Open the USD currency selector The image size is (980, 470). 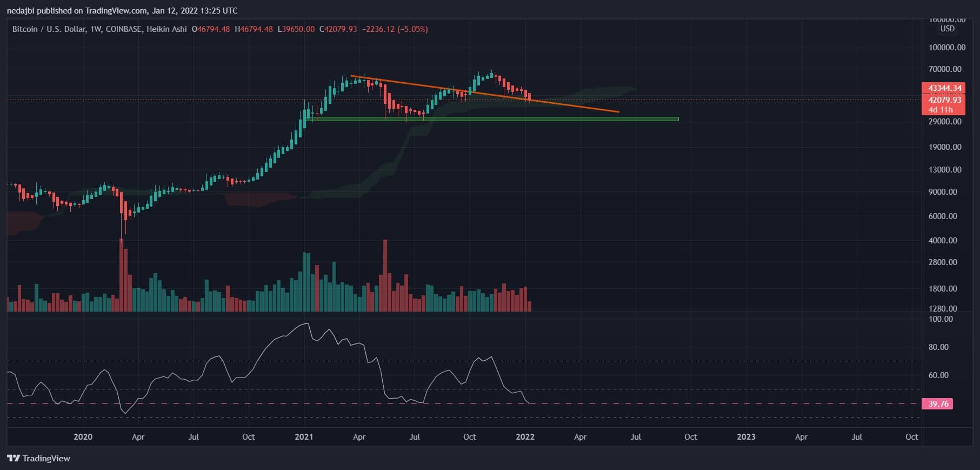coord(947,29)
